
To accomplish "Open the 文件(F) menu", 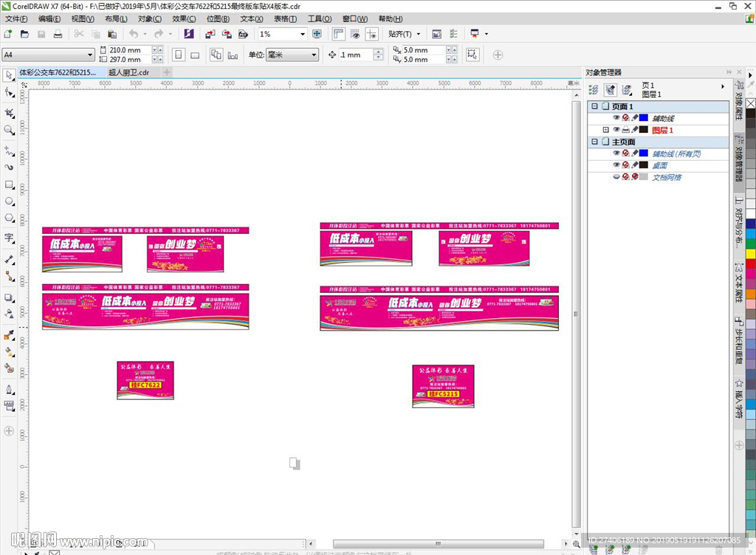I will (16, 18).
